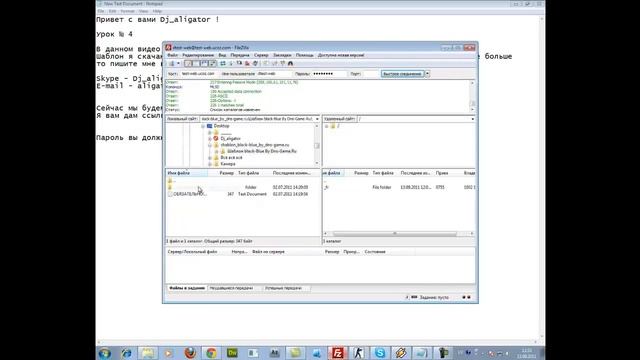Open the Редактирование menu
This screenshot has width=640, height=360.
(x=198, y=55)
